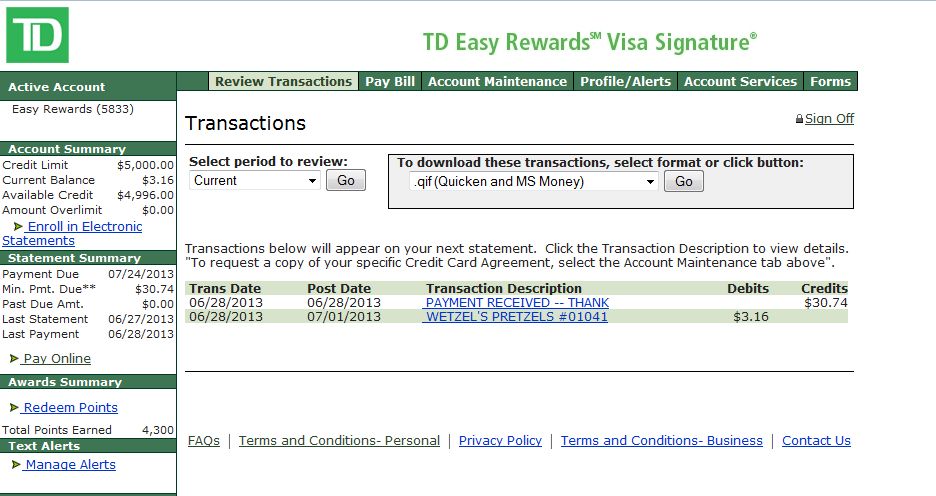Open the download format dropdown

click(x=534, y=182)
